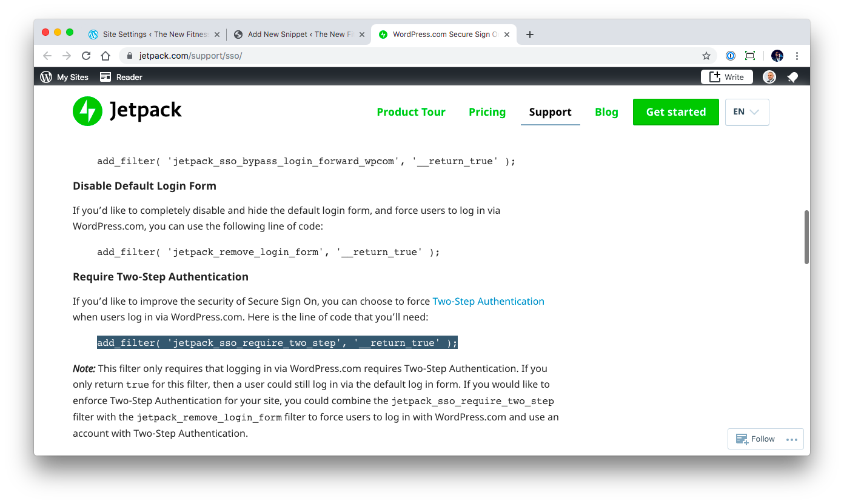Click the Disable Default Login Form heading
844x504 pixels.
coord(144,186)
